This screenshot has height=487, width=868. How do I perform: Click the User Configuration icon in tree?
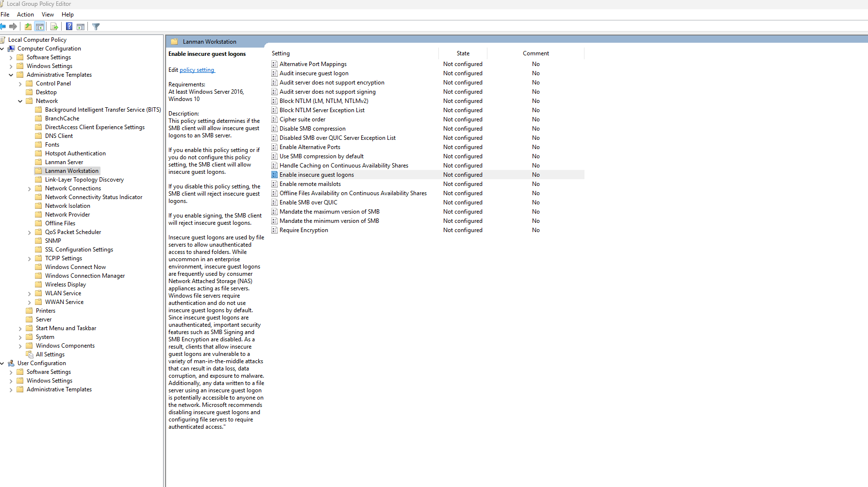(11, 363)
